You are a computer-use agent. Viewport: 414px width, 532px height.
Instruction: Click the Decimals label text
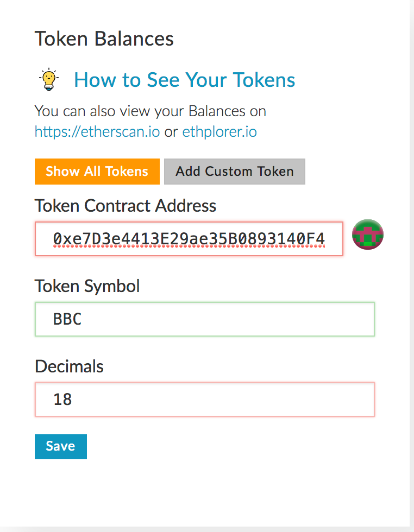(x=69, y=366)
